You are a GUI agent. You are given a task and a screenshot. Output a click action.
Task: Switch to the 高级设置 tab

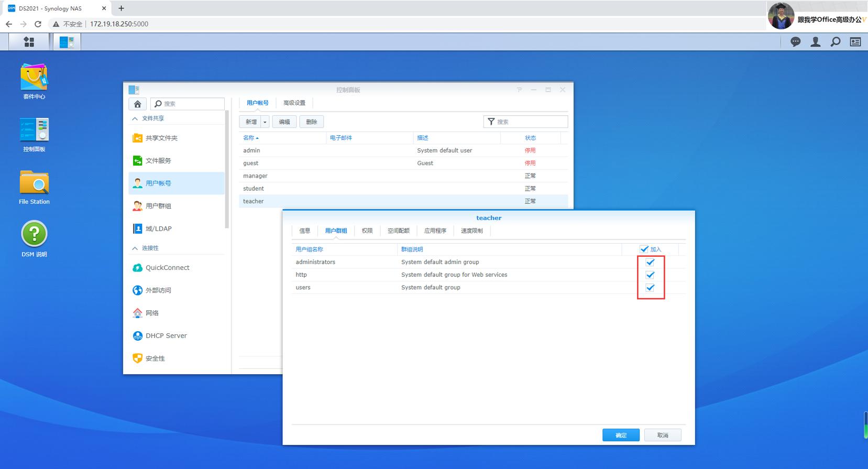[x=294, y=103]
